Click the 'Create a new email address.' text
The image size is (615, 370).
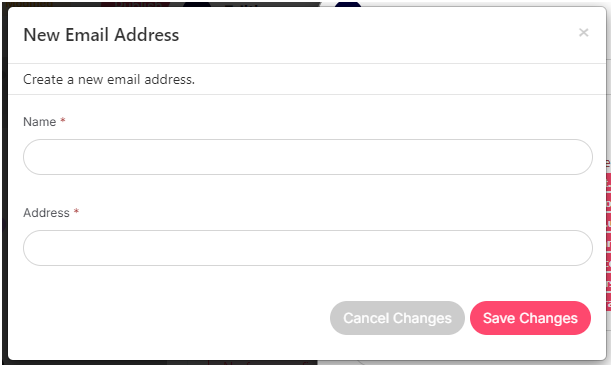tap(109, 79)
